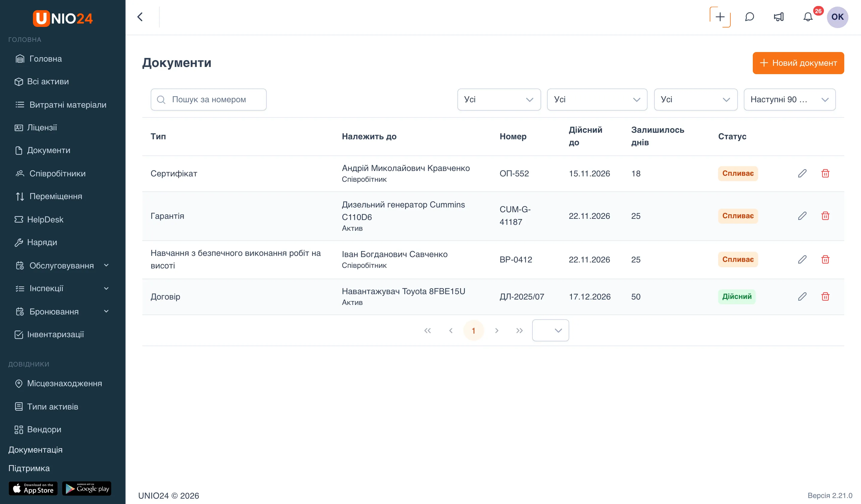Screen dimensions: 861x504
Task: Select page 1 in pagination
Action: point(473,330)
